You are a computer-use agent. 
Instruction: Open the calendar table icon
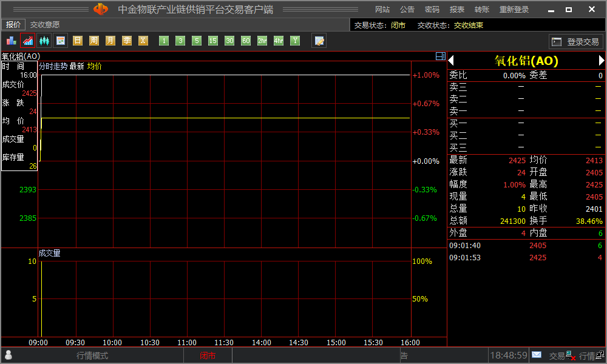click(x=61, y=41)
